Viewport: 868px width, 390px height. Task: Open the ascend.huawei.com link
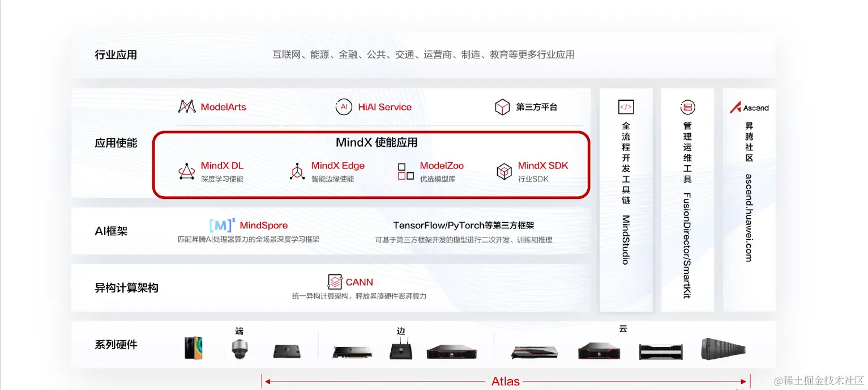(749, 218)
